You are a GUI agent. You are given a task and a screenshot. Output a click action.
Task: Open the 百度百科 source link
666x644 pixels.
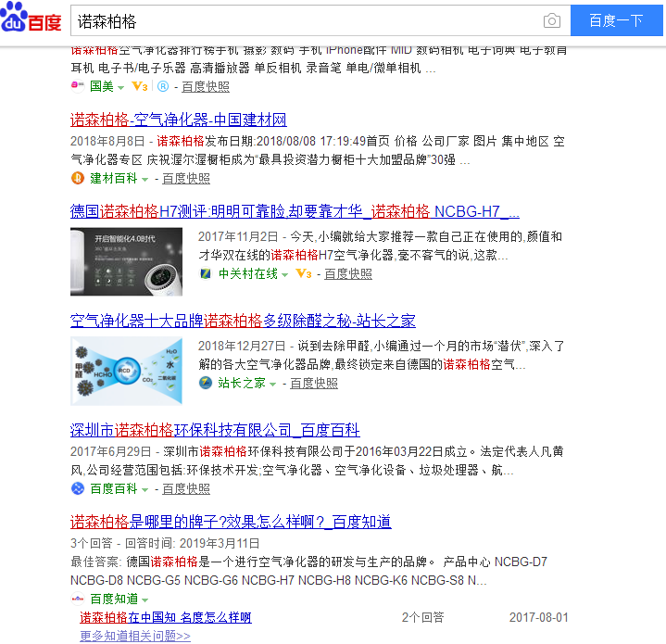[113, 488]
